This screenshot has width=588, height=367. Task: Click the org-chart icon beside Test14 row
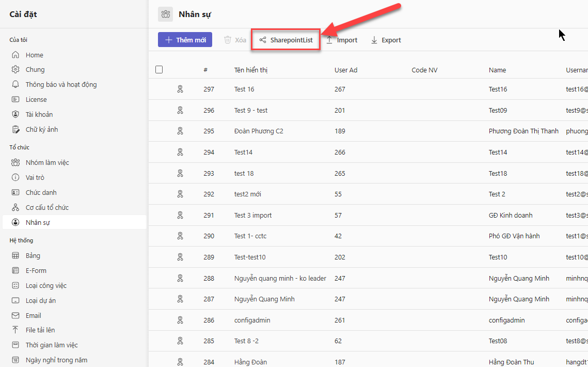(x=180, y=152)
